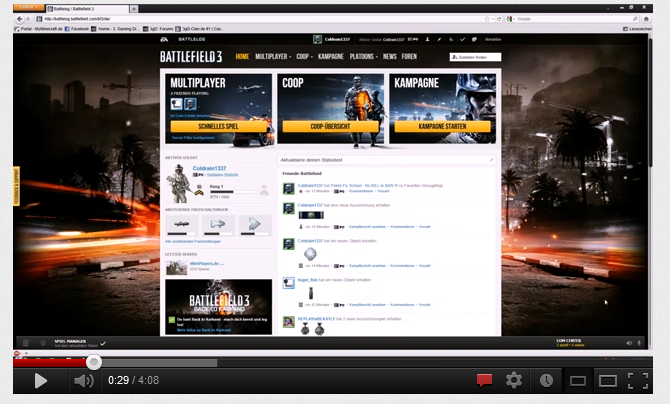
Task: Click the browser reload button
Action: [499, 19]
